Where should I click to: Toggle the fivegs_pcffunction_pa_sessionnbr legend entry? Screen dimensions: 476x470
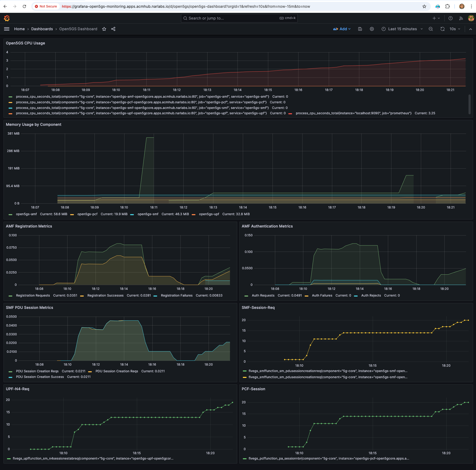(329, 458)
